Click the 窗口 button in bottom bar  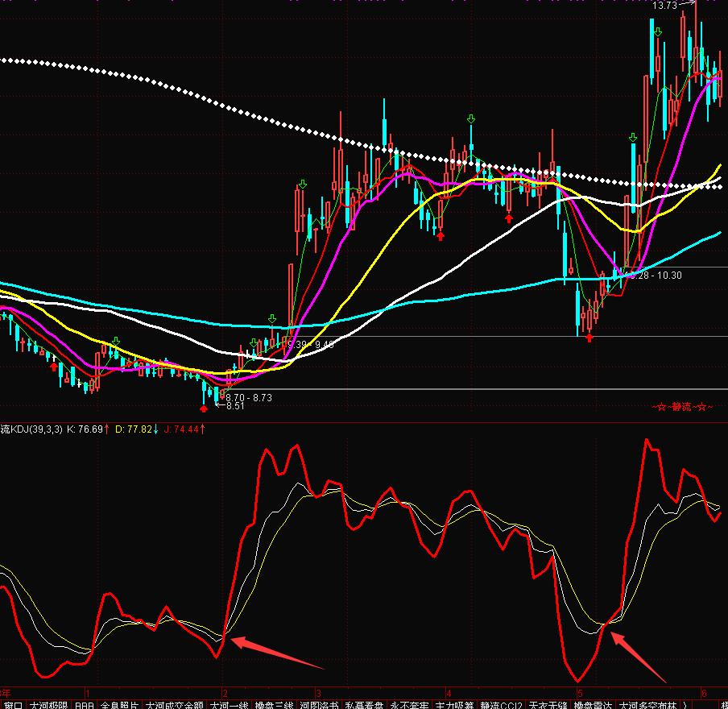coord(13,704)
